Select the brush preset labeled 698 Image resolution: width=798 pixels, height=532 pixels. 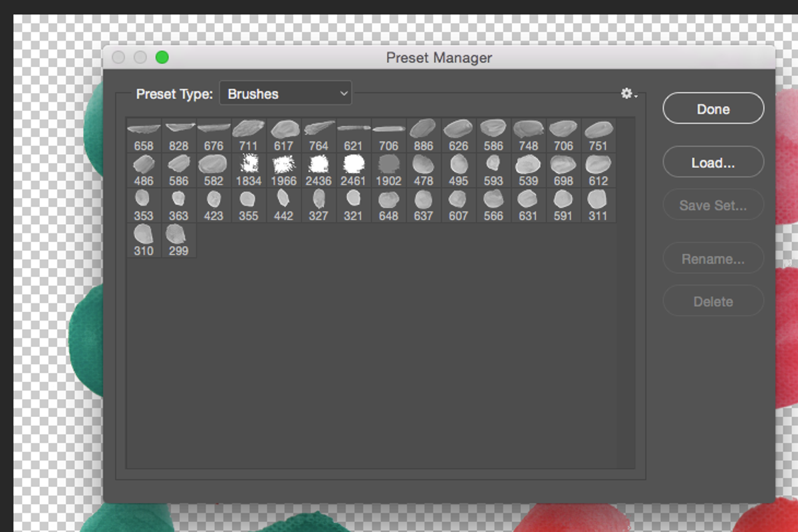563,171
